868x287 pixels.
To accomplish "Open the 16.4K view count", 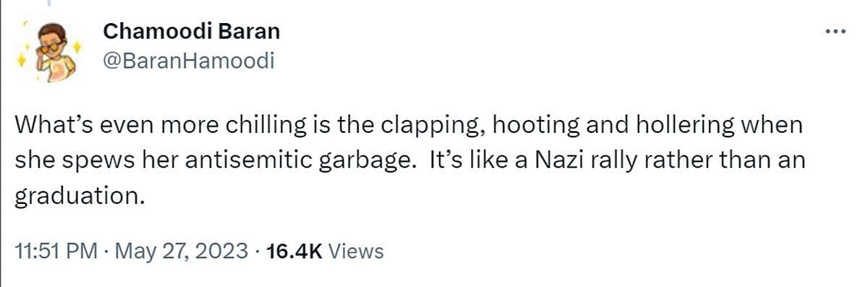I will pos(295,251).
